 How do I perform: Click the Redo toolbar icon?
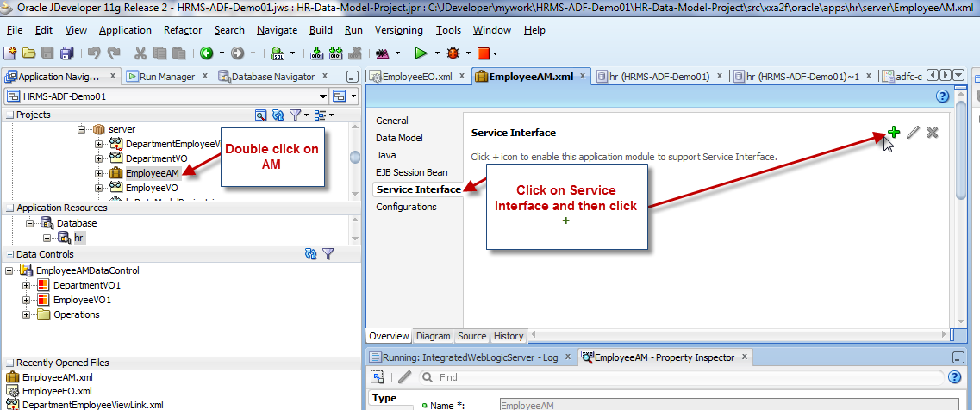pyautogui.click(x=114, y=53)
